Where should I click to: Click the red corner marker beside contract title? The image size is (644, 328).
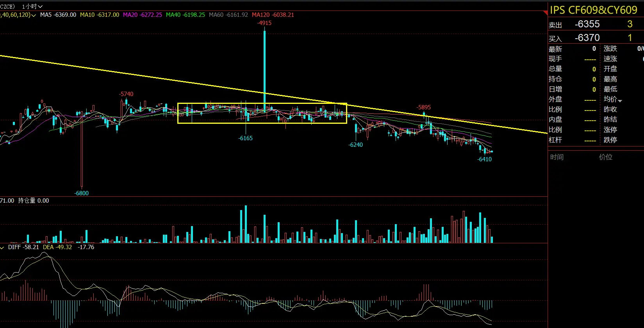pyautogui.click(x=545, y=13)
